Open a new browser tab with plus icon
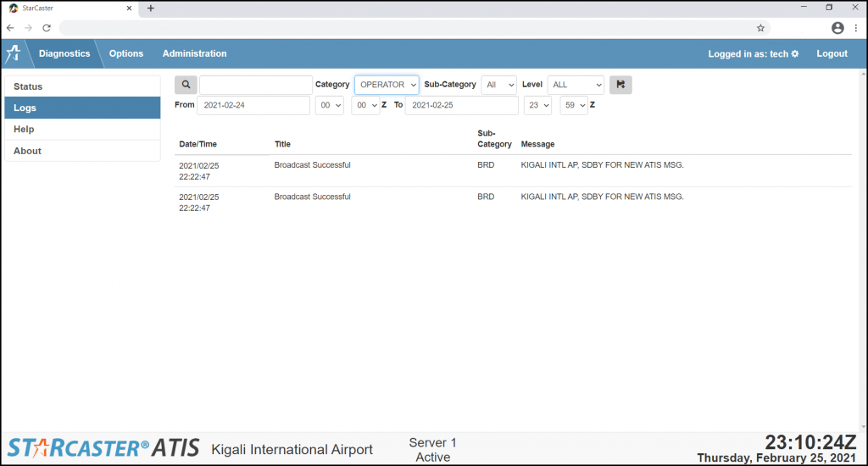The height and width of the screenshot is (466, 868). click(151, 8)
